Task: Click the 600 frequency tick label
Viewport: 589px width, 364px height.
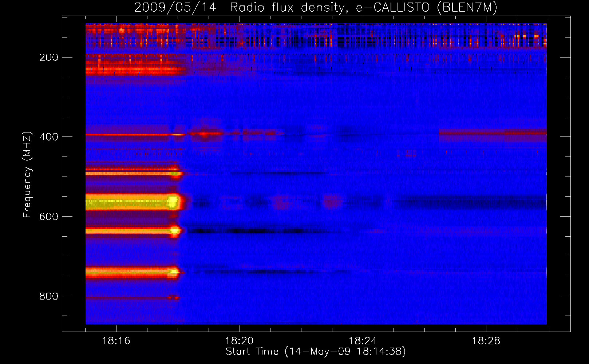Action: (49, 217)
